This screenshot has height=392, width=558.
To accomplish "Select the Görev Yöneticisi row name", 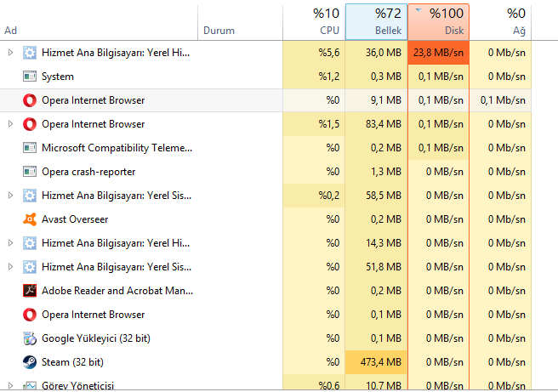I will [x=77, y=385].
